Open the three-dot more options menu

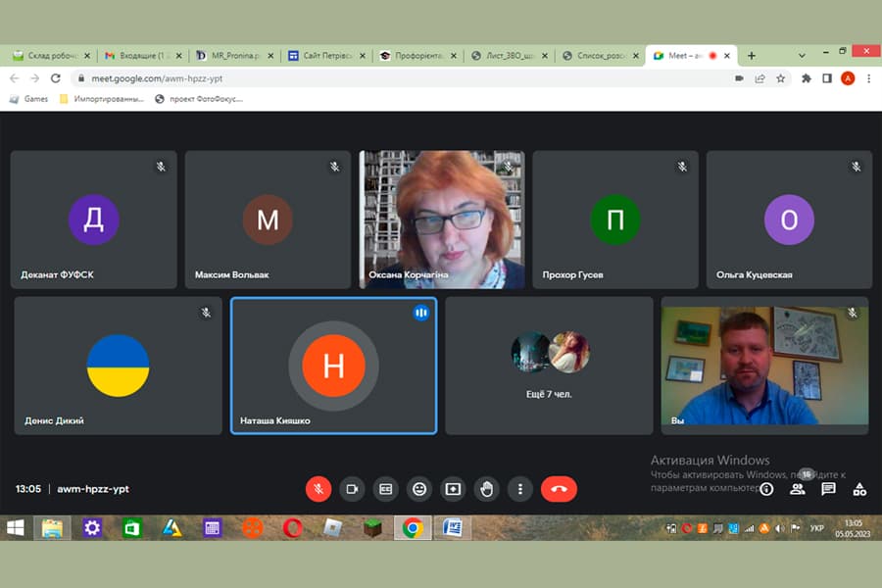(520, 488)
